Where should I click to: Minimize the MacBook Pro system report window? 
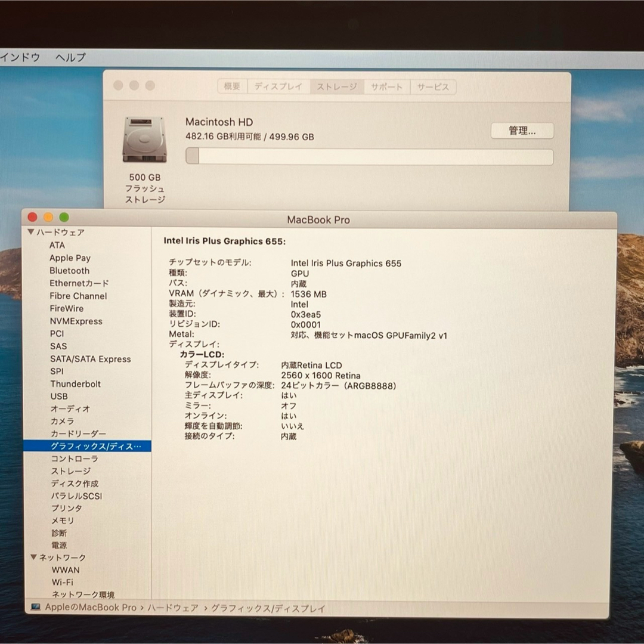pyautogui.click(x=48, y=217)
